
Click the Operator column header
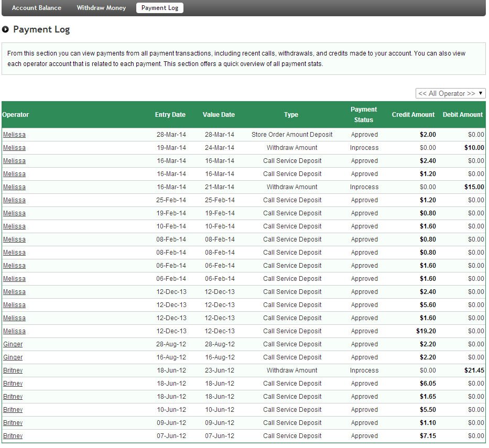(x=16, y=114)
